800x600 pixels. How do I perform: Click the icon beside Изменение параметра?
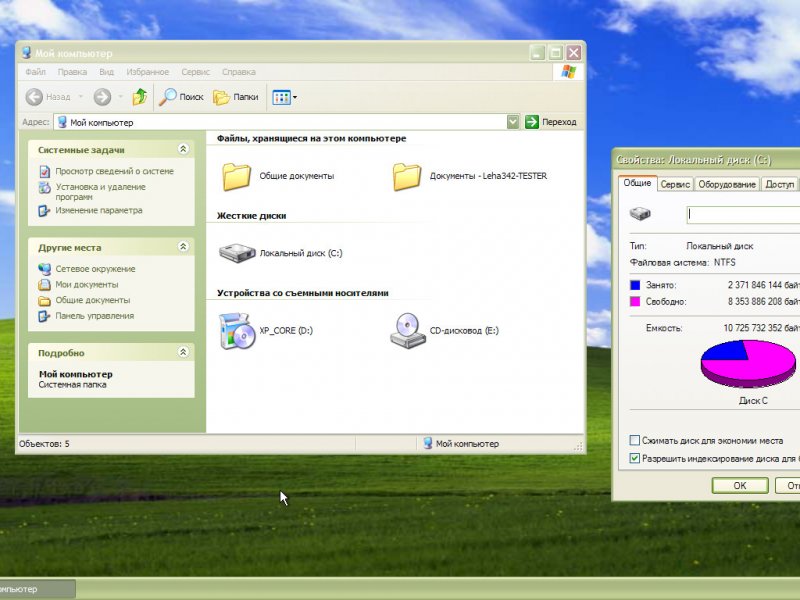(44, 210)
